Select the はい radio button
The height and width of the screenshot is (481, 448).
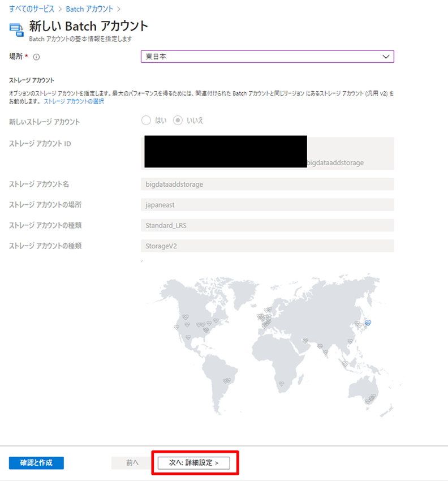tap(146, 121)
